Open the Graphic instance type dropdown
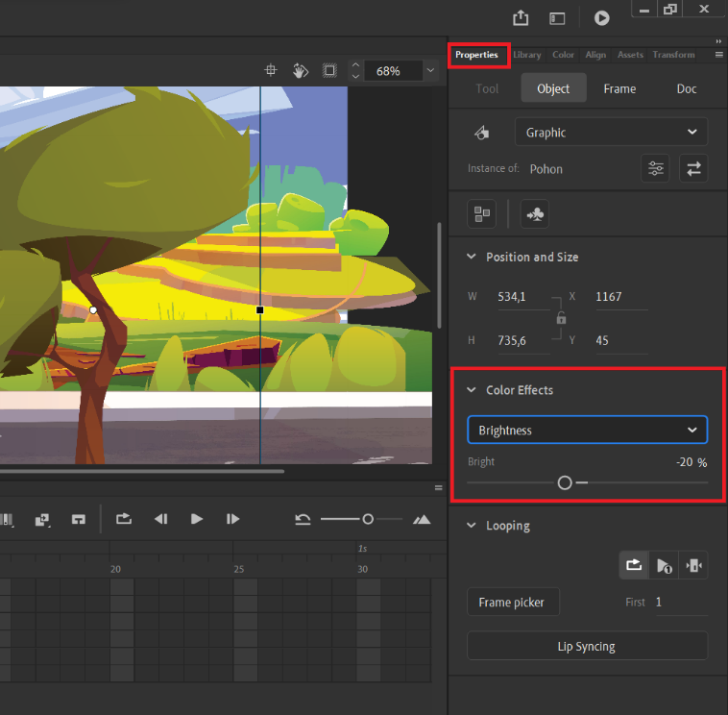This screenshot has height=715, width=728. (611, 132)
